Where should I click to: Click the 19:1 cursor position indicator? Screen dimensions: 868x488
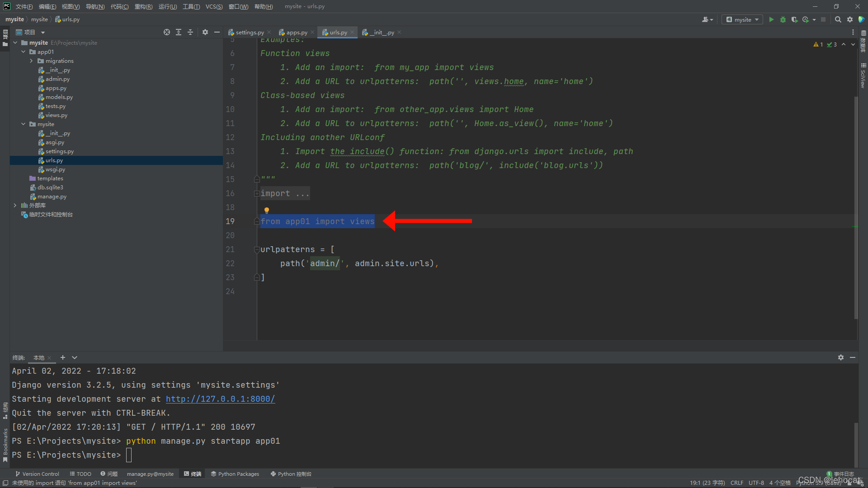tap(707, 483)
